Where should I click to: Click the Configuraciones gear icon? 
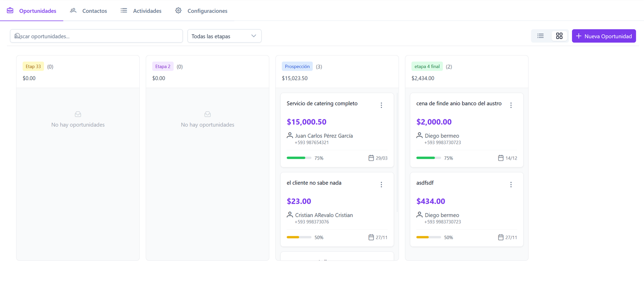178,10
